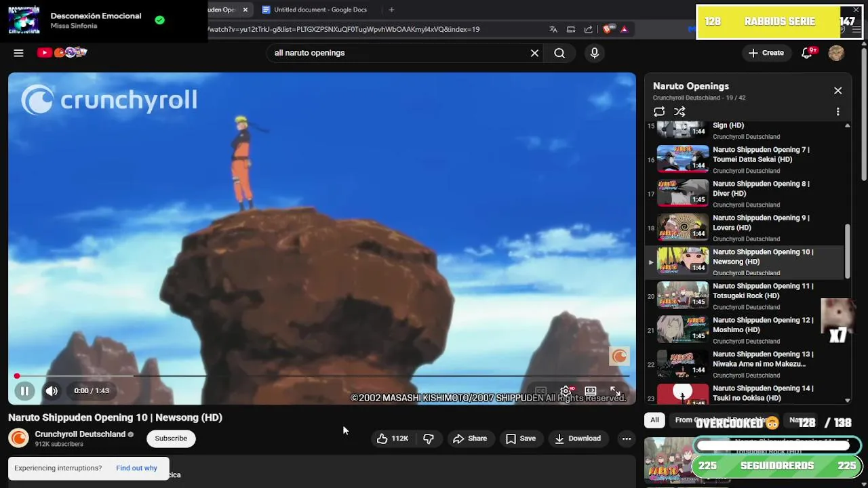Viewport: 868px width, 488px height.
Task: Select Opening 11 Totsugeki Rock thumbnail
Action: tap(683, 296)
